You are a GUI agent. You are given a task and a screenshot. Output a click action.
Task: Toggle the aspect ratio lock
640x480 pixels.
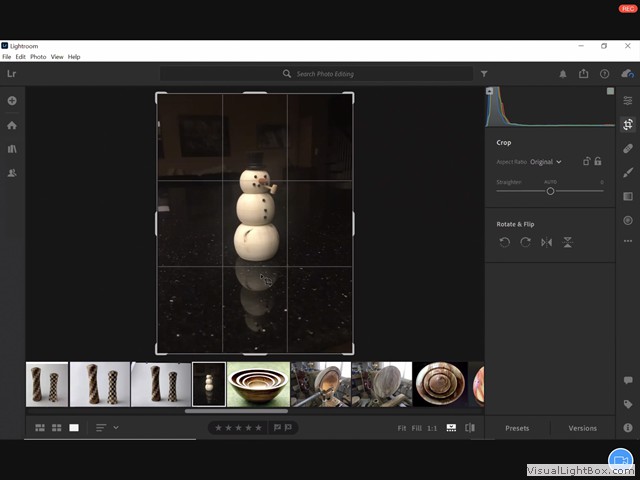(597, 161)
